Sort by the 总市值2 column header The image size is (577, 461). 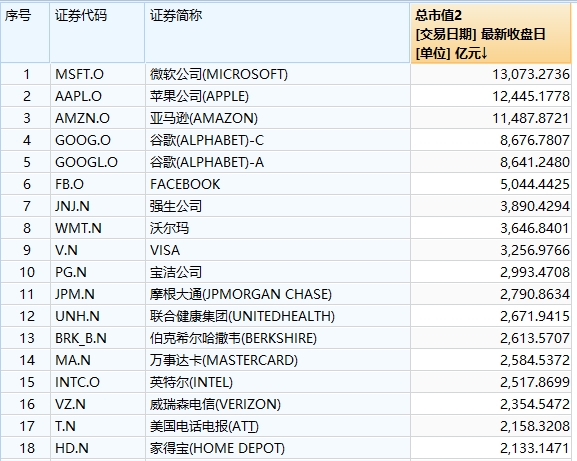(x=491, y=33)
